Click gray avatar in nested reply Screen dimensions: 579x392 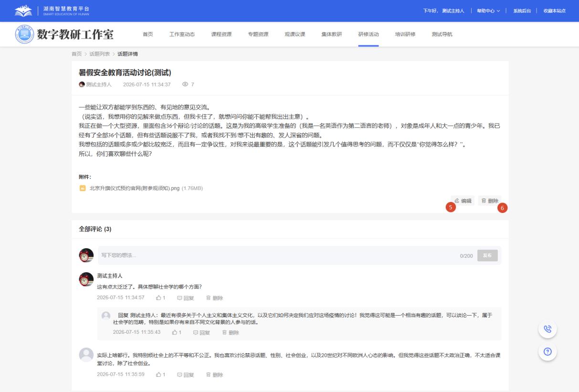[x=106, y=316]
